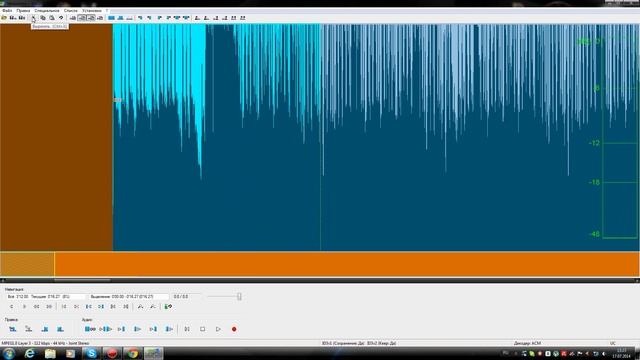Open the Файл menu

[x=7, y=11]
